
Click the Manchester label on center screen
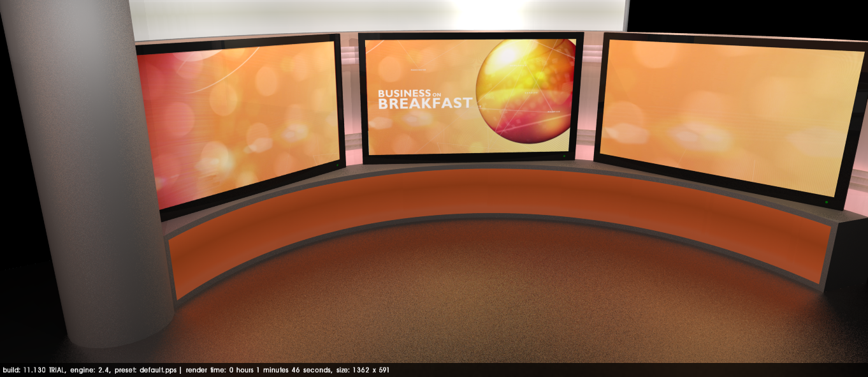click(x=418, y=69)
